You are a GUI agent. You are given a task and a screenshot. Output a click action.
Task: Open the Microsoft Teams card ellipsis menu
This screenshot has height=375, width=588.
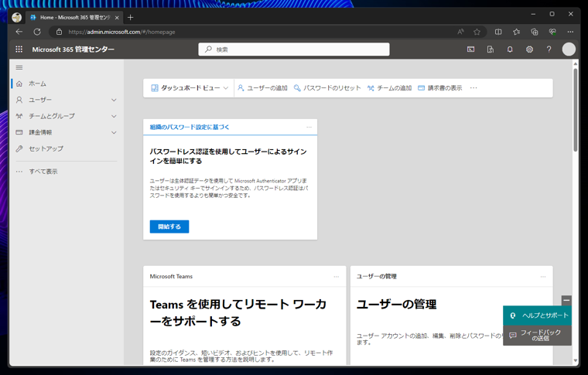click(x=337, y=277)
